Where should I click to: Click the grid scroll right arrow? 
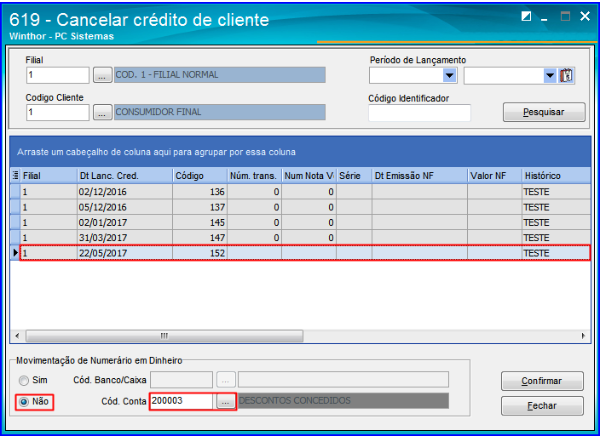click(583, 336)
